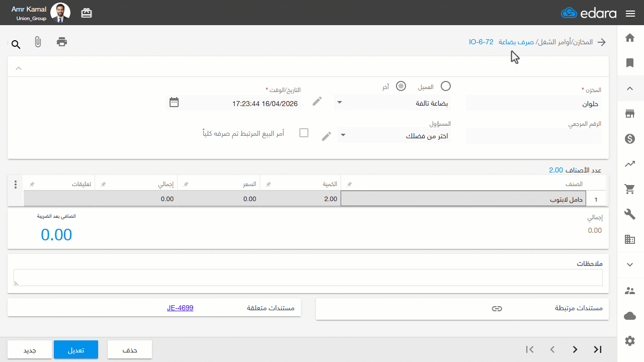Click pencil icon beside بضاعة تالفة dropdown
The width and height of the screenshot is (644, 362).
[x=317, y=102]
